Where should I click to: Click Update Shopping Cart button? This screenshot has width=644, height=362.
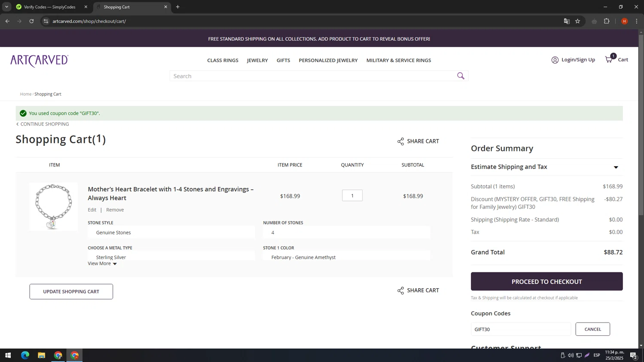(71, 292)
